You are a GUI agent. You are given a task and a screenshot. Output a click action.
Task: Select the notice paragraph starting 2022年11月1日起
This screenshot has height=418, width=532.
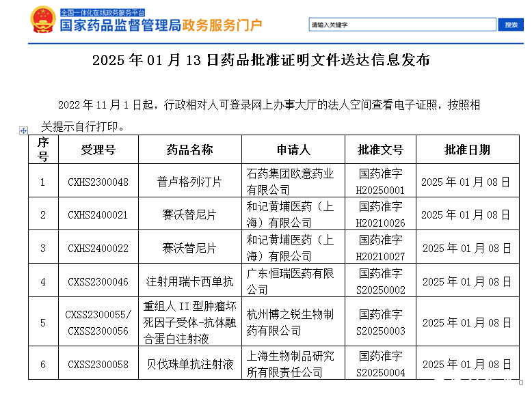click(x=261, y=115)
